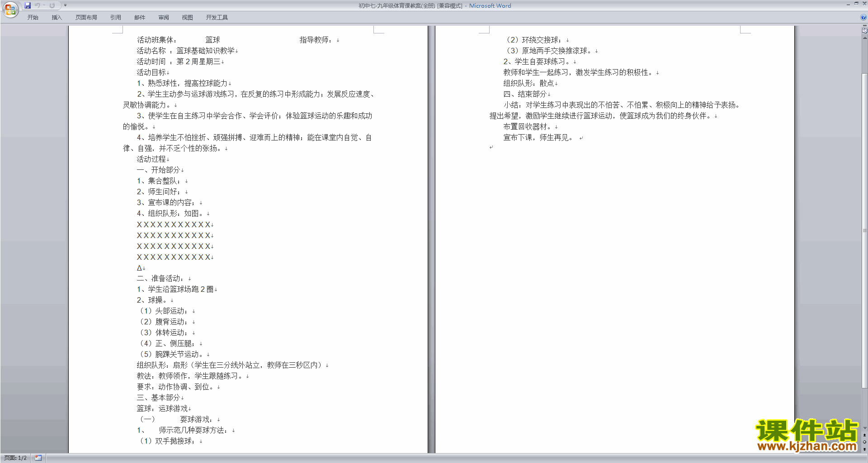Click the line '组织队形：散点'

click(529, 83)
